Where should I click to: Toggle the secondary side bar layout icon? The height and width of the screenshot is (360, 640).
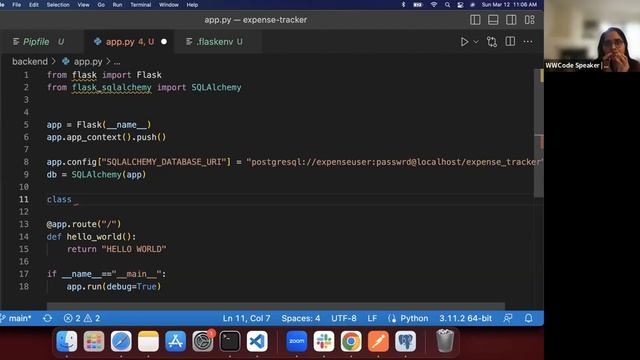tap(511, 20)
